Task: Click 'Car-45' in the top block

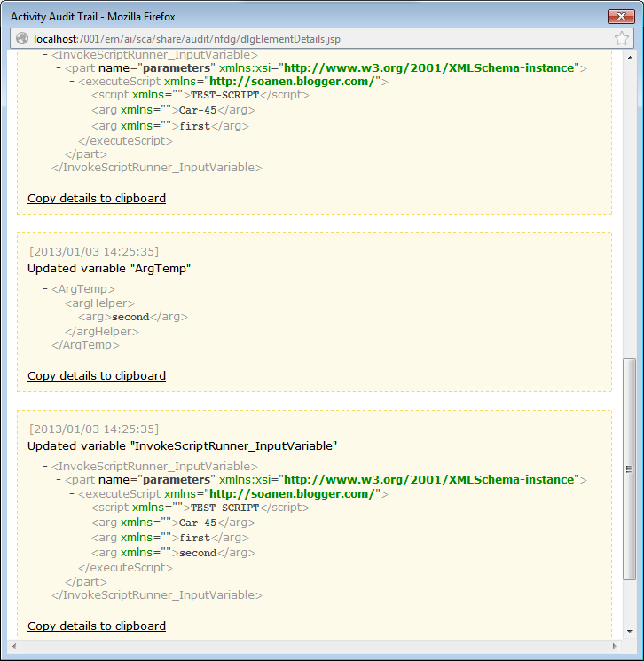Action: [x=198, y=110]
